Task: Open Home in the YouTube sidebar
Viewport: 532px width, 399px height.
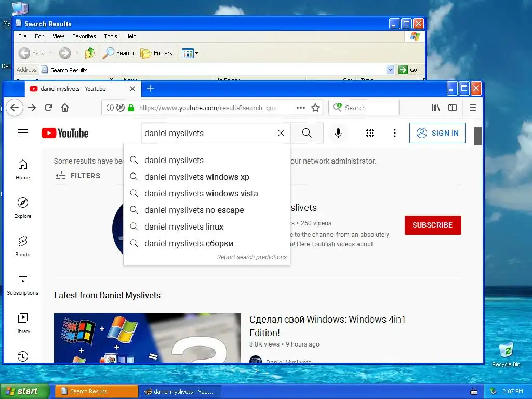Action: [x=23, y=169]
